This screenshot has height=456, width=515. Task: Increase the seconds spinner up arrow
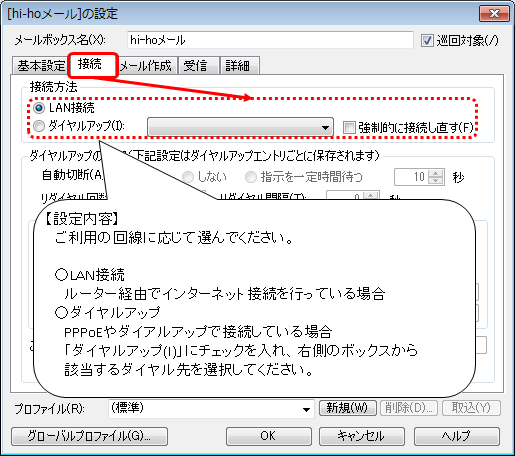436,173
